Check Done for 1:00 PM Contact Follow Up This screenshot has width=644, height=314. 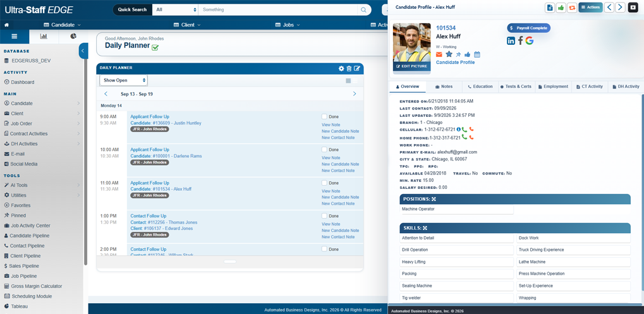click(324, 216)
